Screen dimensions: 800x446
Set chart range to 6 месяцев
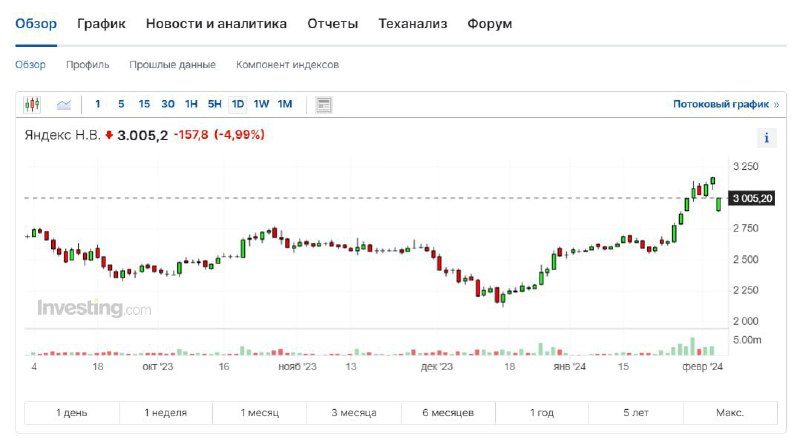[x=448, y=413]
